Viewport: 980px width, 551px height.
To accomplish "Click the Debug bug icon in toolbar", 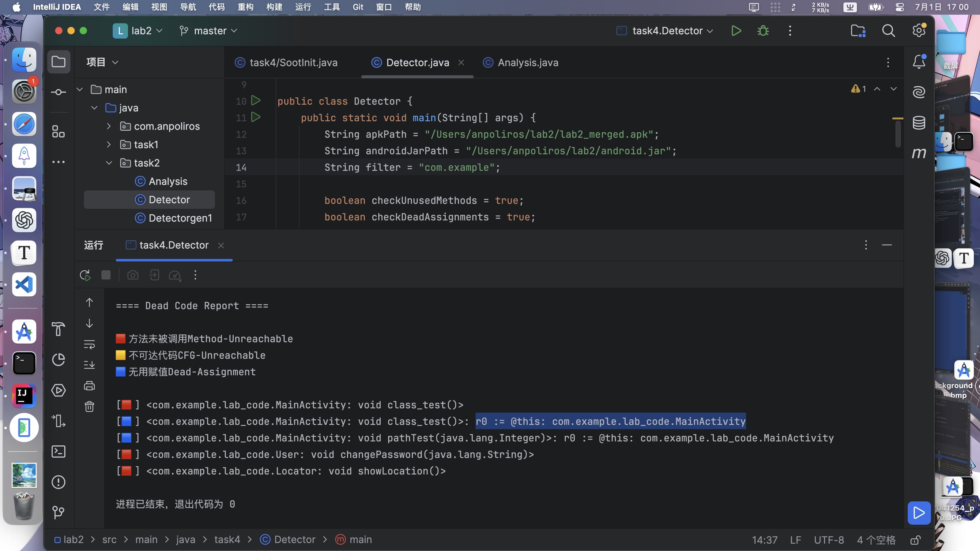I will [763, 31].
